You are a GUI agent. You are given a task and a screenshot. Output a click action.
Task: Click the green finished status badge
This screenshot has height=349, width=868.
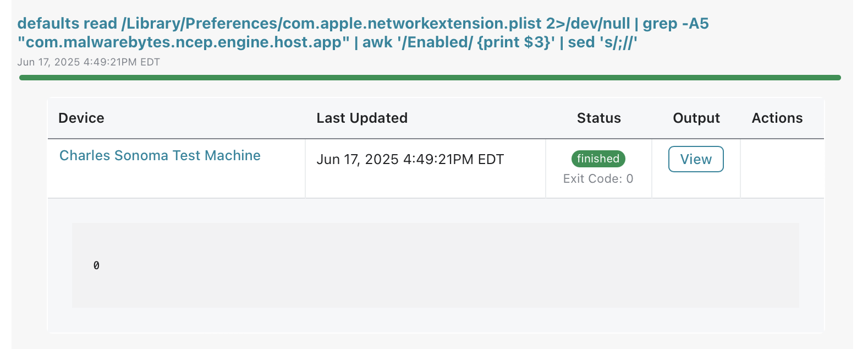click(598, 159)
